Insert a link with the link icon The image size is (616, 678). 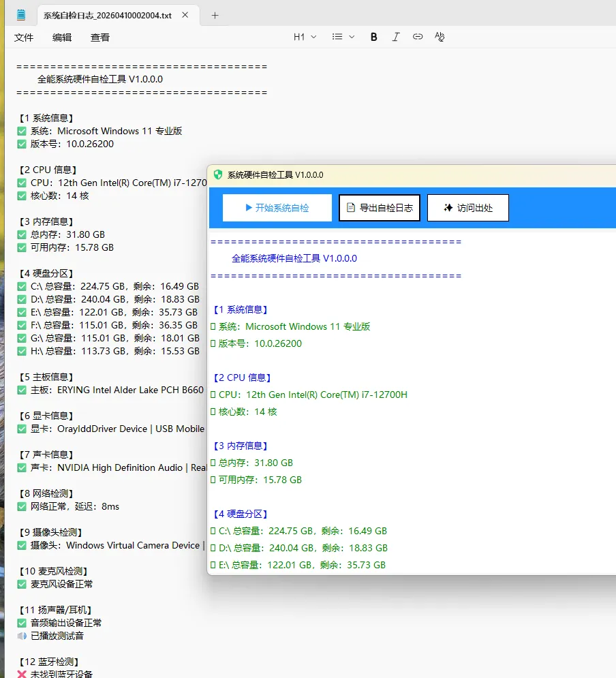click(418, 37)
